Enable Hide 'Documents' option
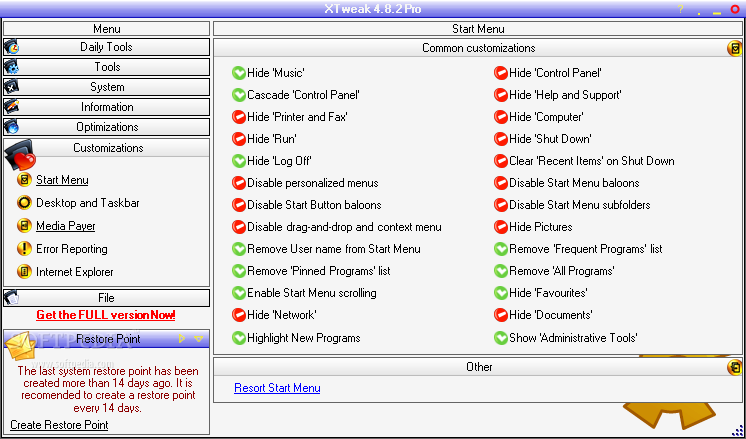The height and width of the screenshot is (439, 746). (501, 315)
